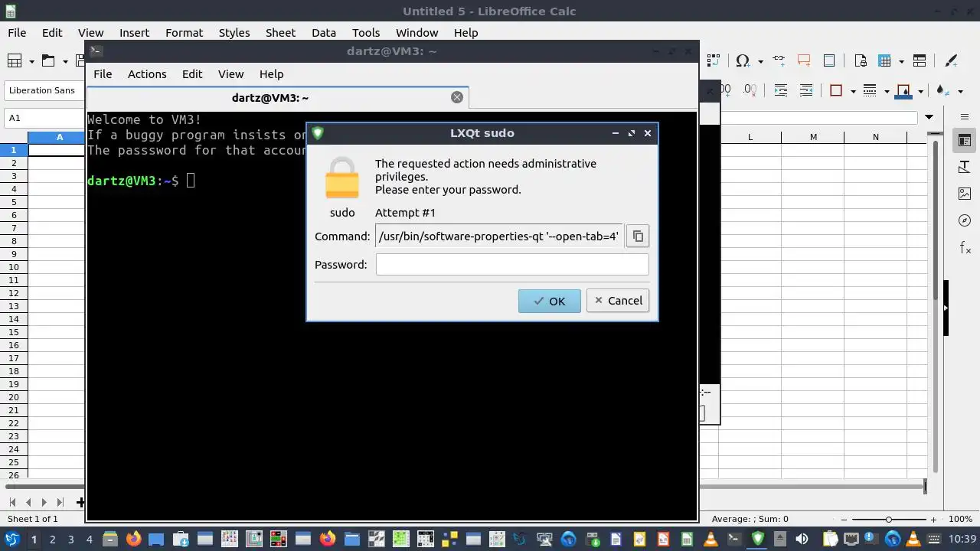Insert a hyperlink via the toolbar link icon

(x=779, y=61)
